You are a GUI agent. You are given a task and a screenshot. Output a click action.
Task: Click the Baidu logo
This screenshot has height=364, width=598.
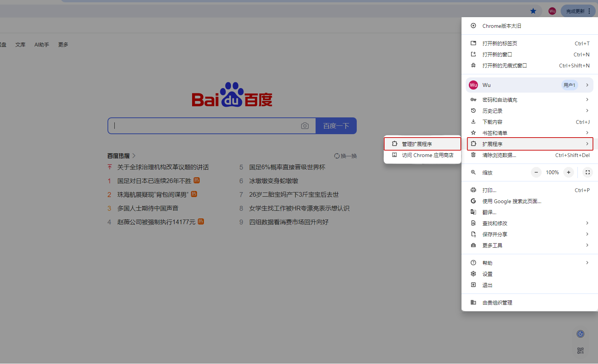coord(232,95)
